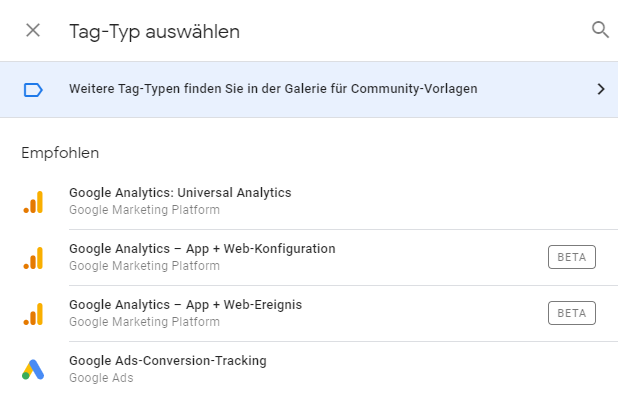The image size is (618, 395).
Task: Click Google Marketing Platform under Web-Ereignis
Action: [144, 322]
